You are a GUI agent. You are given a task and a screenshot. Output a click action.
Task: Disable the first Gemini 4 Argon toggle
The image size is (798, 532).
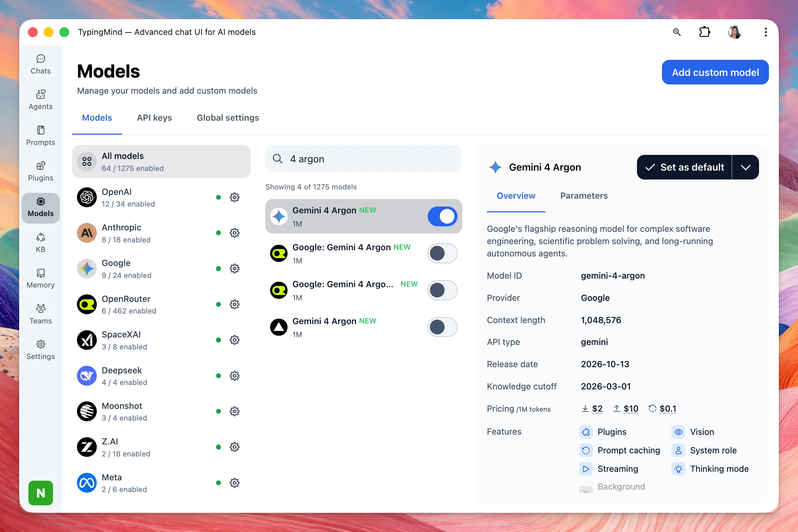click(442, 216)
